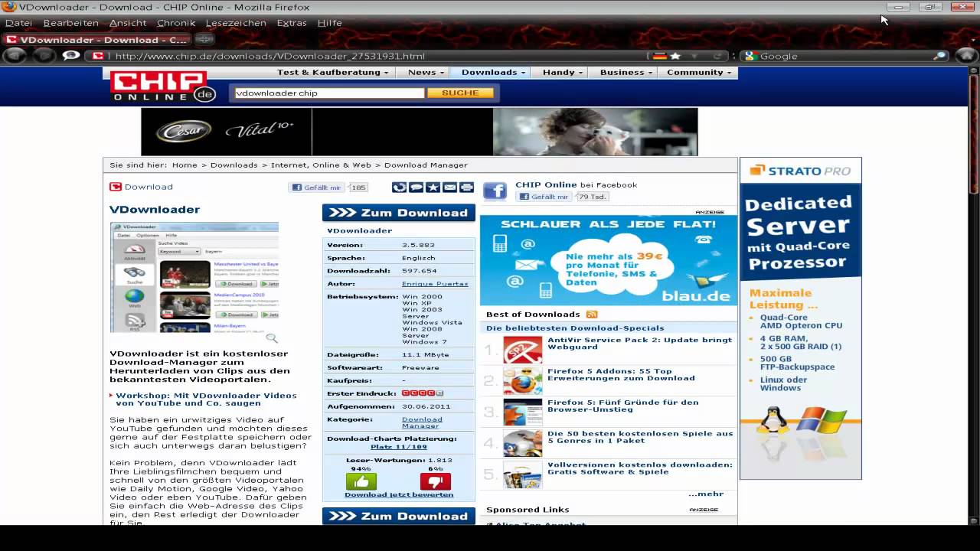
Task: Click the comment bubble share icon
Action: (x=416, y=187)
